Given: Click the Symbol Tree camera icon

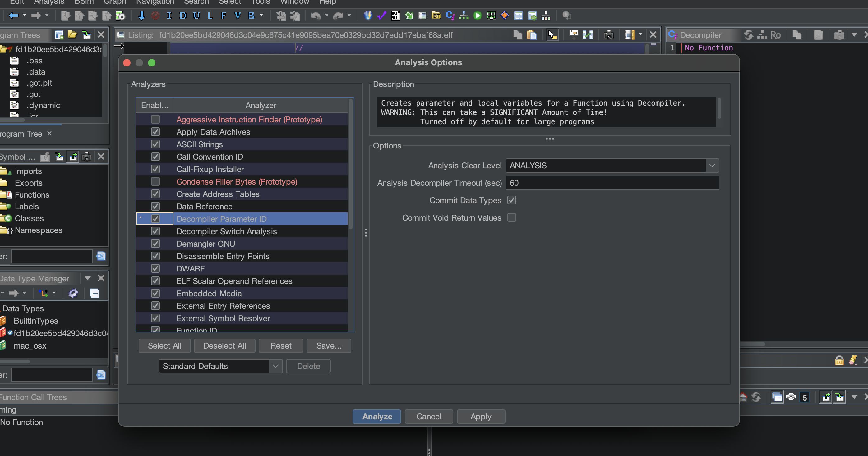Looking at the screenshot, I should 87,157.
